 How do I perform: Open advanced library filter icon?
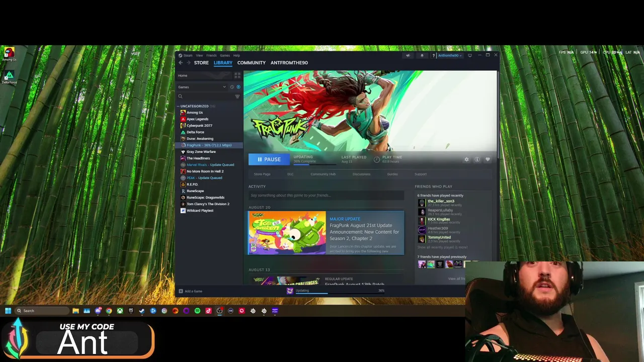(237, 97)
